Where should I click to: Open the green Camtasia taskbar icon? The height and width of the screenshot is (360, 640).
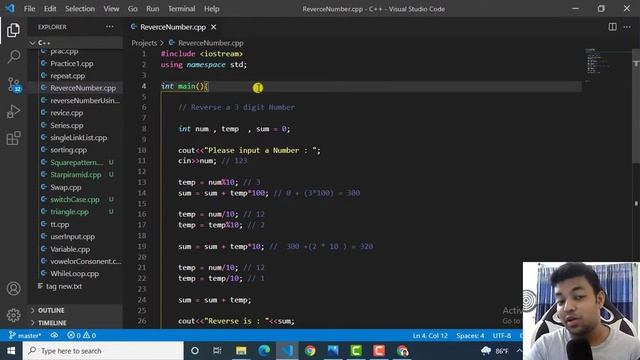click(356, 351)
